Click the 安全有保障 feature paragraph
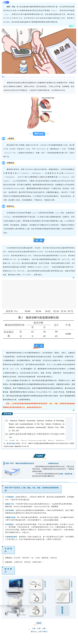 click(x=39, y=511)
